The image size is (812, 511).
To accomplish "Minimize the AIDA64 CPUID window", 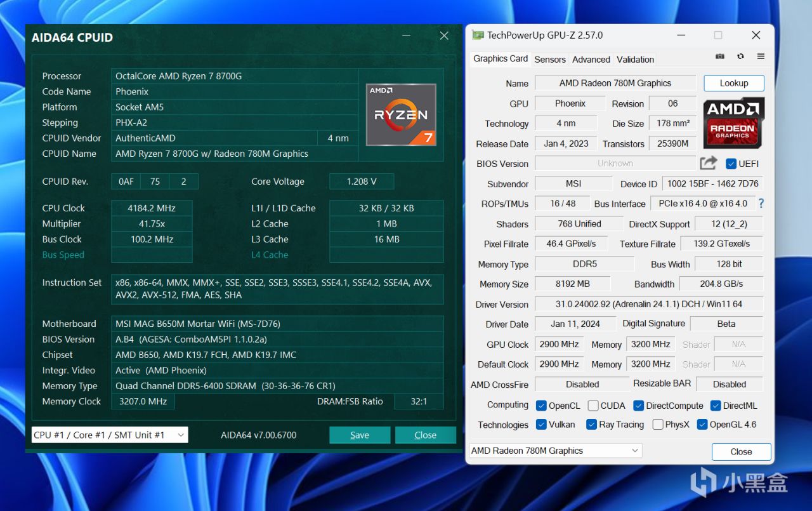I will (x=407, y=36).
